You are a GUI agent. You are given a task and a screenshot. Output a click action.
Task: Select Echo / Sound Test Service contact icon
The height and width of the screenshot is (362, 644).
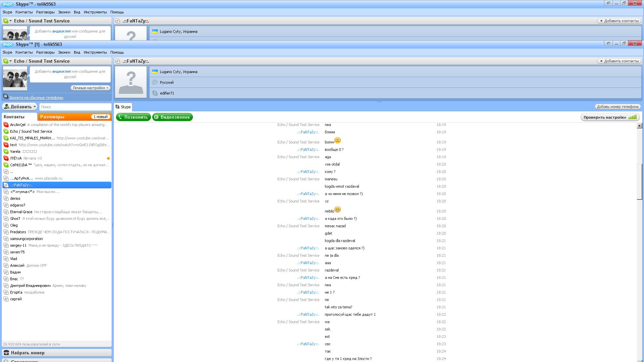(6, 131)
